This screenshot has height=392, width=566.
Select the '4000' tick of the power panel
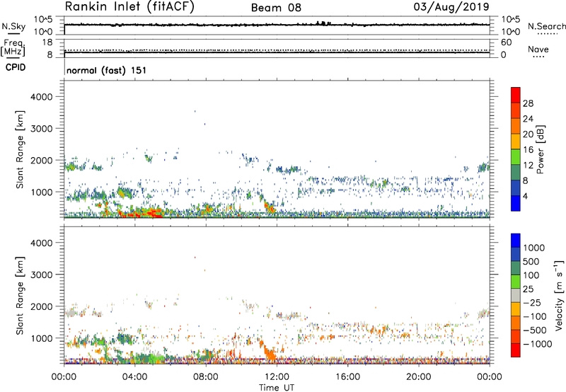coord(41,97)
